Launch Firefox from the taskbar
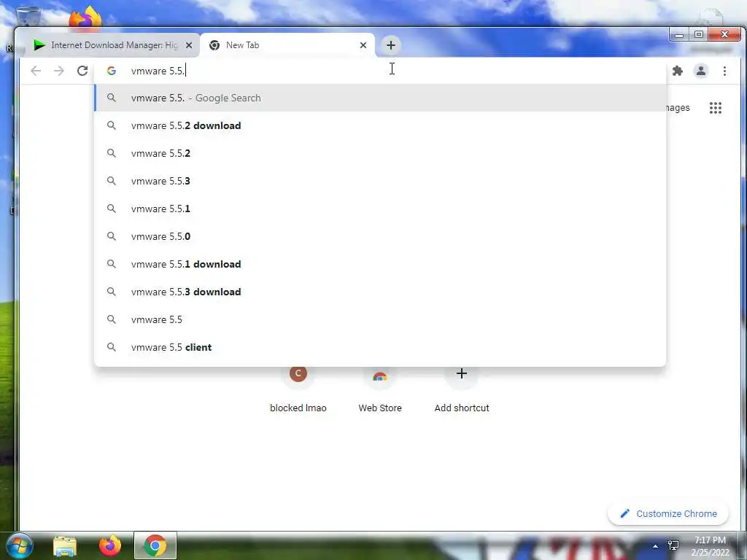The image size is (747, 560). [x=109, y=545]
